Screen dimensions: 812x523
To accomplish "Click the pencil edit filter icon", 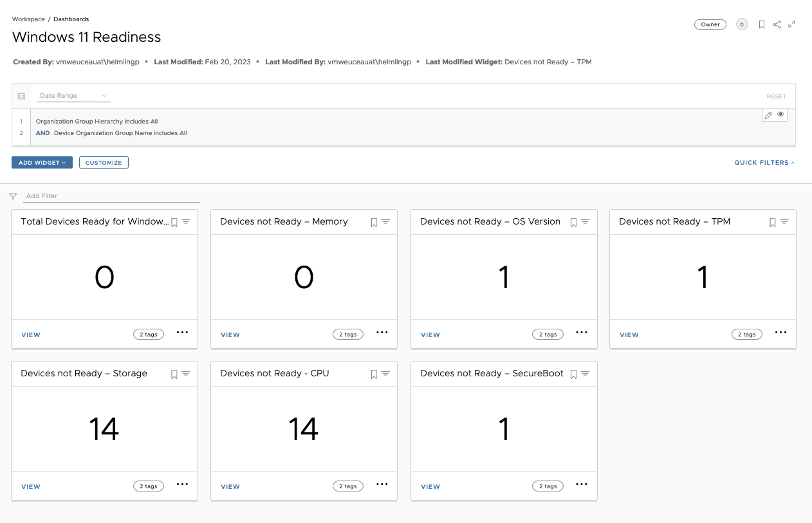I will point(768,115).
